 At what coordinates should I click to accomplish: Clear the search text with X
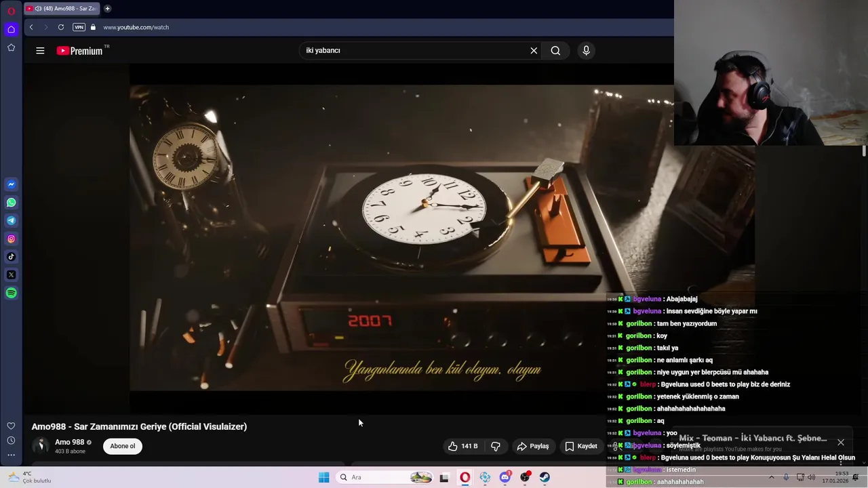tap(534, 50)
